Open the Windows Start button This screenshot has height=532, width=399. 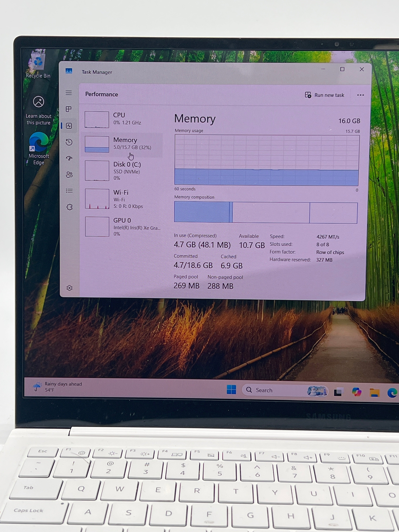click(x=231, y=389)
